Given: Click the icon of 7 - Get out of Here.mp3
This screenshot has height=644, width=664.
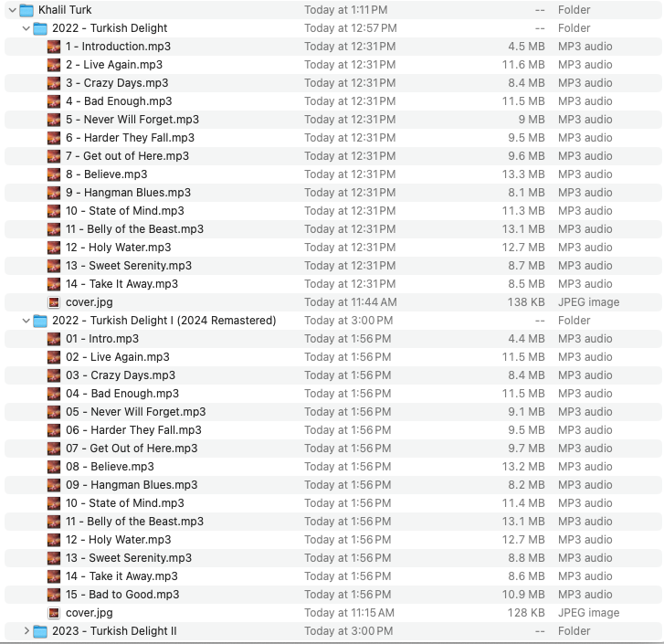Looking at the screenshot, I should pyautogui.click(x=54, y=156).
